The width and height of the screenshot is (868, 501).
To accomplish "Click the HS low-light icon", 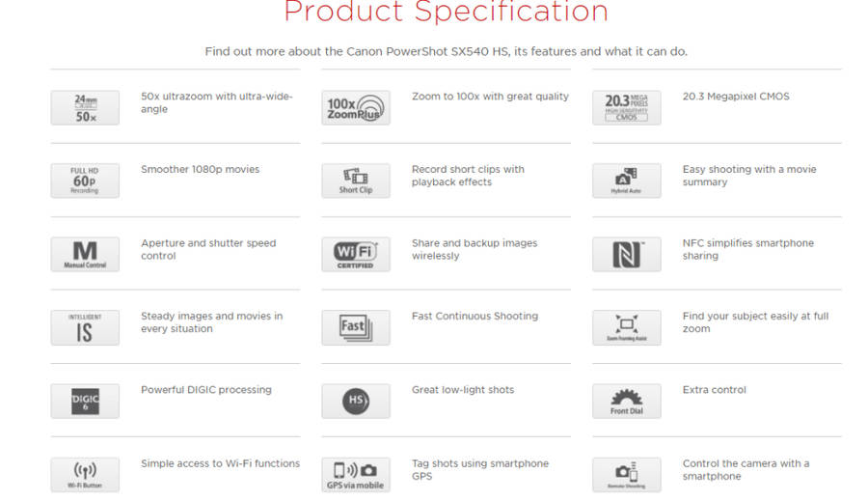I will pos(356,401).
